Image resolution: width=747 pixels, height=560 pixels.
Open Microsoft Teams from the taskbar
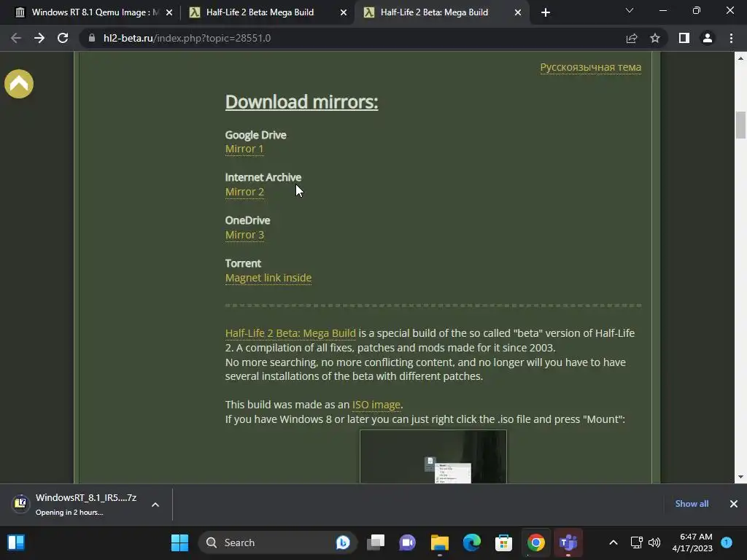pyautogui.click(x=568, y=542)
